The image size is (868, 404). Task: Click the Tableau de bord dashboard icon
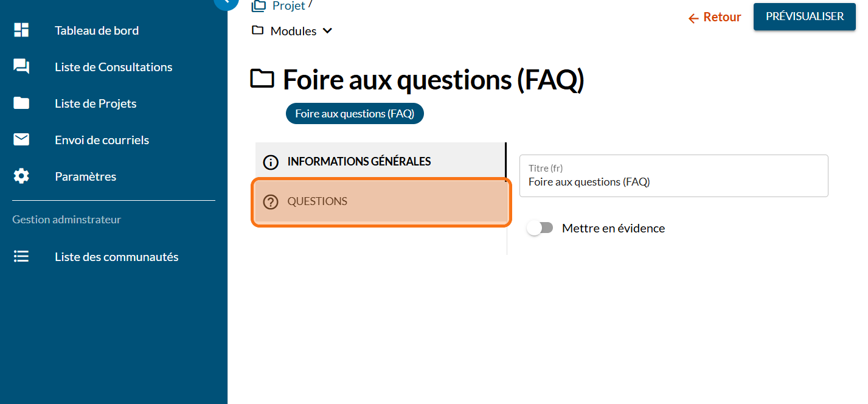pos(21,30)
